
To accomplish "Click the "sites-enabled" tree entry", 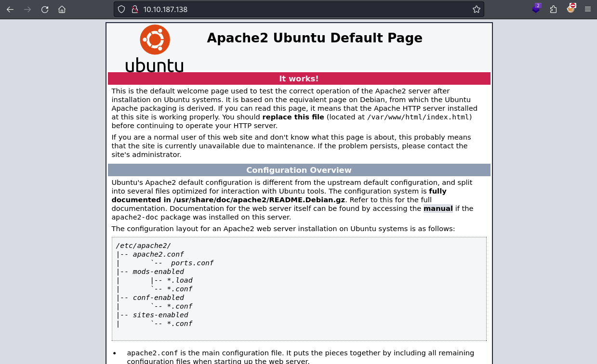I will (160, 315).
